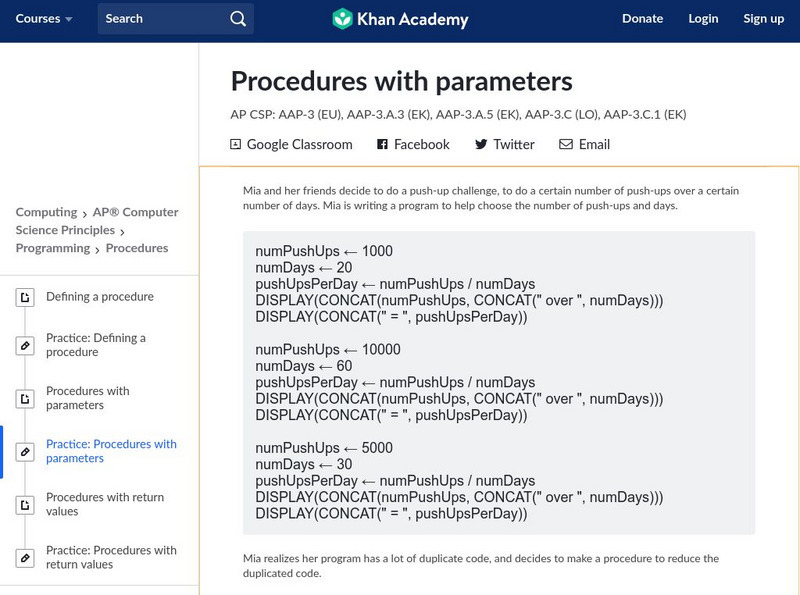Click the pencil icon beside Practice: Defining a procedure
800x595 pixels.
coord(25,345)
